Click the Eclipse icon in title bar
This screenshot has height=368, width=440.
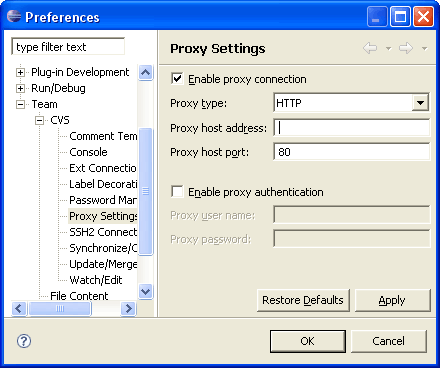[14, 16]
